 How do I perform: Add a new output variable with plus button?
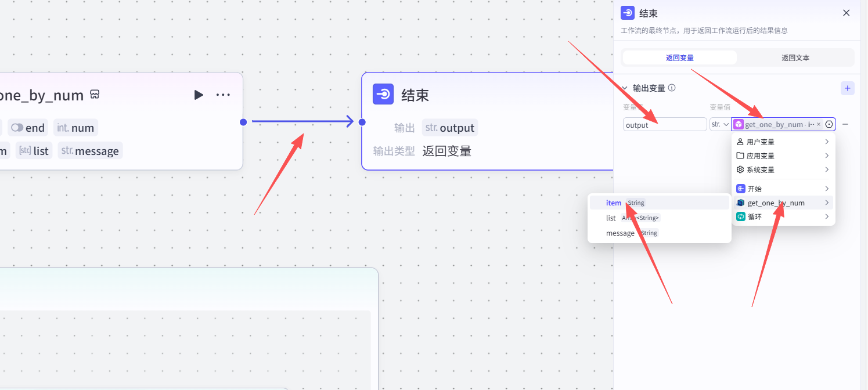click(847, 88)
